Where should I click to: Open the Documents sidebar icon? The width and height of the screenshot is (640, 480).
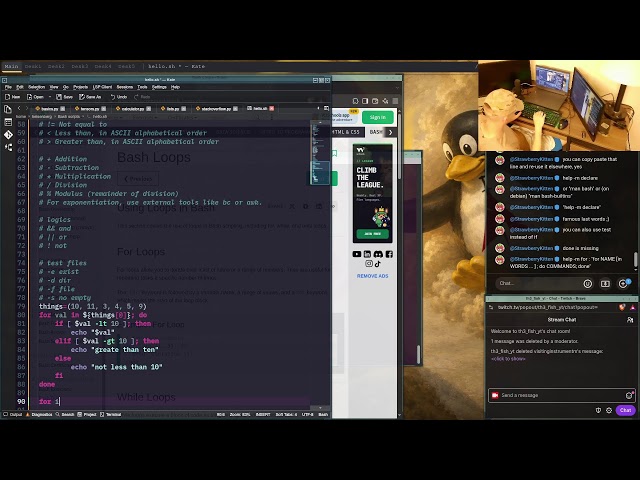(x=8, y=109)
